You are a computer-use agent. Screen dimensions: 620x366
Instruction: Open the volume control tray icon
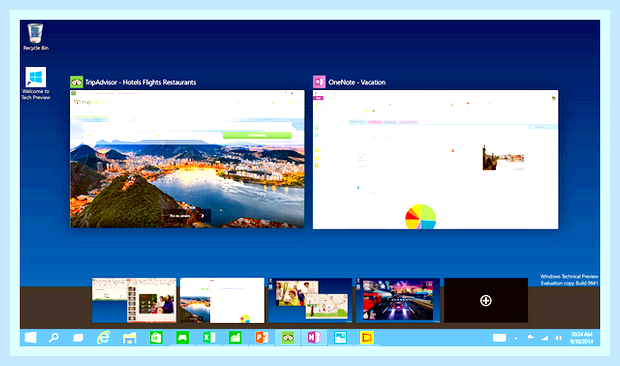click(558, 338)
